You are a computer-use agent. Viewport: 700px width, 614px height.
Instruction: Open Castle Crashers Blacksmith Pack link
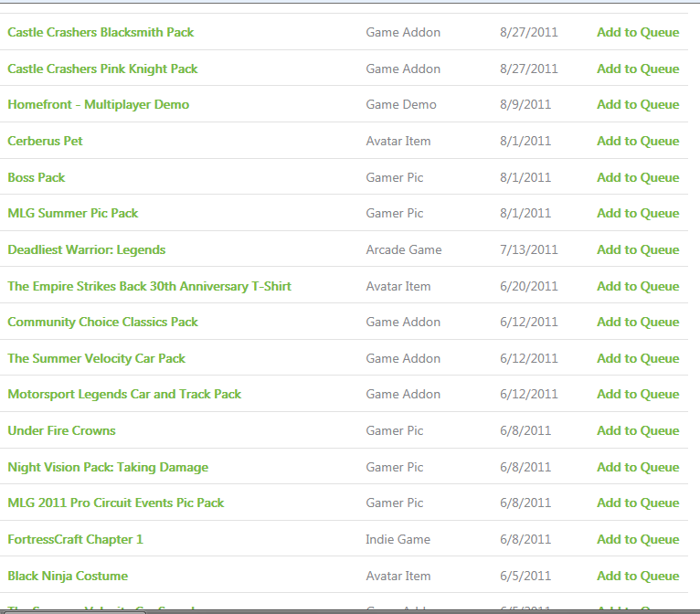[x=101, y=33]
